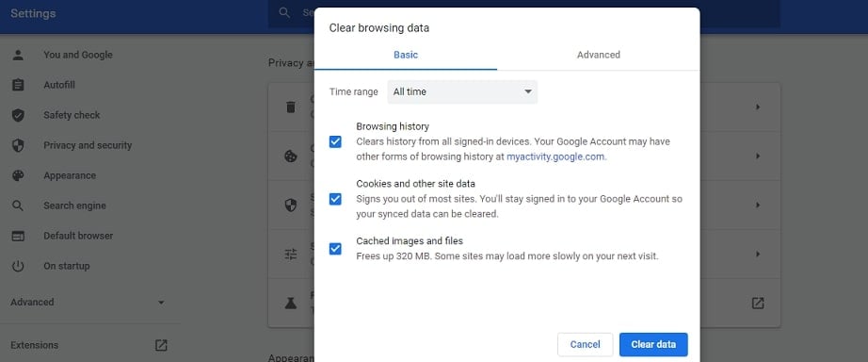
Task: Select the Safety check shield icon
Action: tap(18, 115)
